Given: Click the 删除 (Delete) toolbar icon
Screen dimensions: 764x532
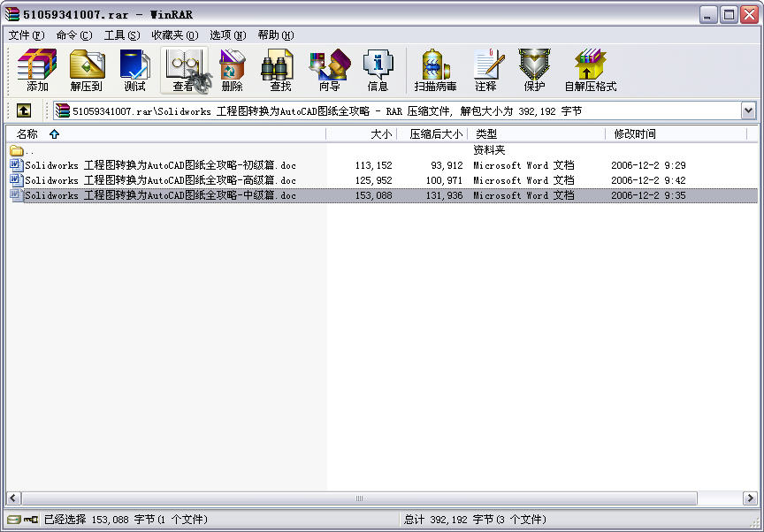Looking at the screenshot, I should pyautogui.click(x=233, y=71).
